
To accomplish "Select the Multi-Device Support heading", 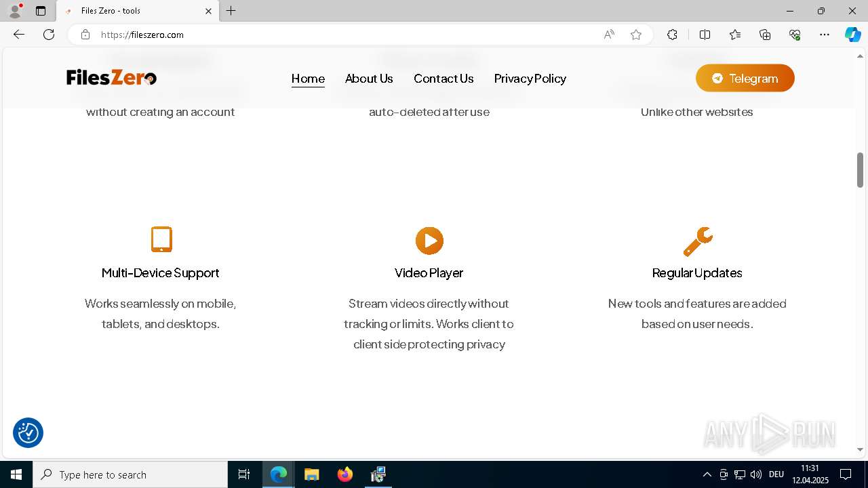I will [x=161, y=273].
